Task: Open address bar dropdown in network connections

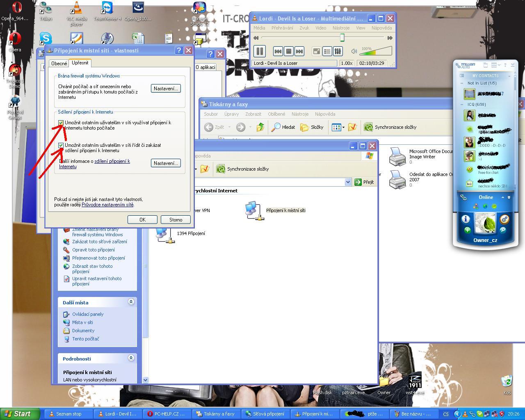Action: click(348, 182)
